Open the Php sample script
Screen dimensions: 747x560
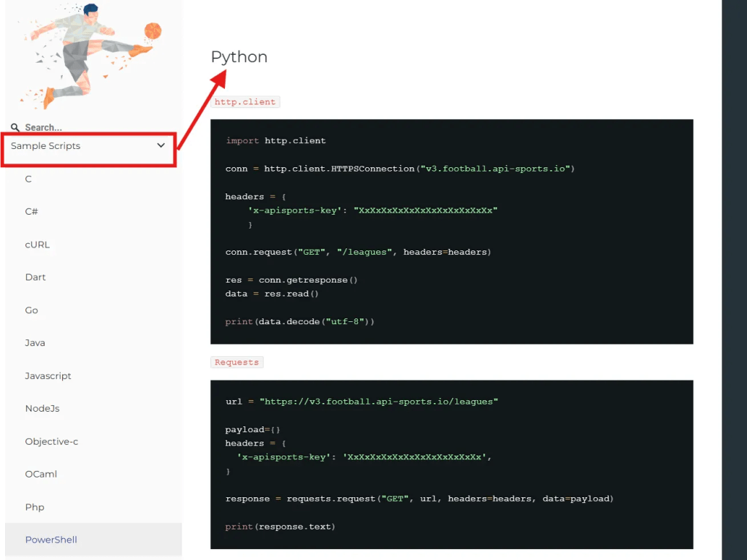pos(34,507)
